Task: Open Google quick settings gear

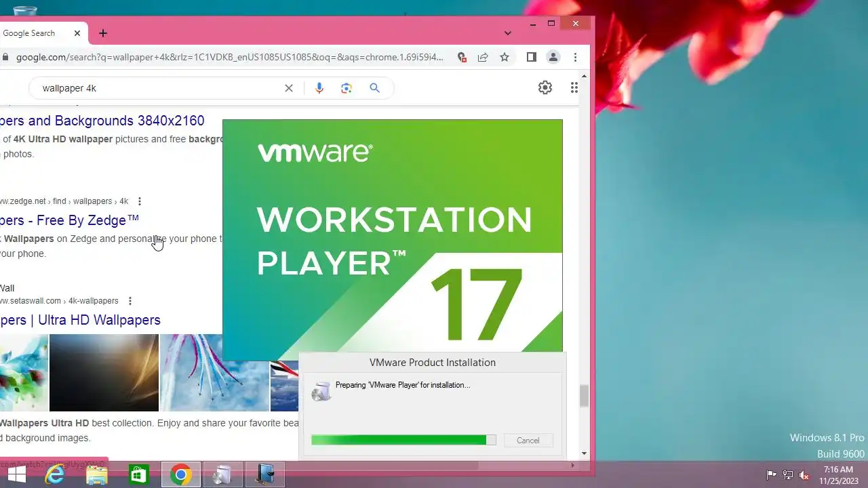Action: click(x=545, y=87)
